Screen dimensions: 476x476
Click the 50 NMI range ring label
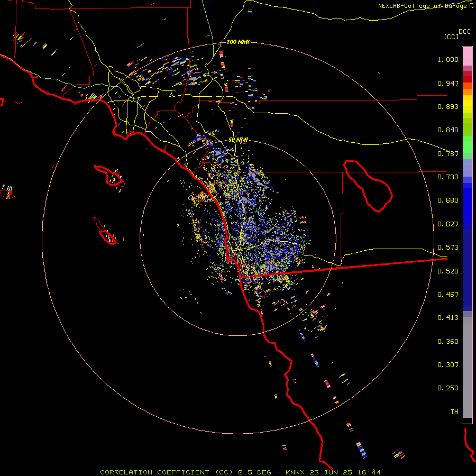click(x=238, y=140)
